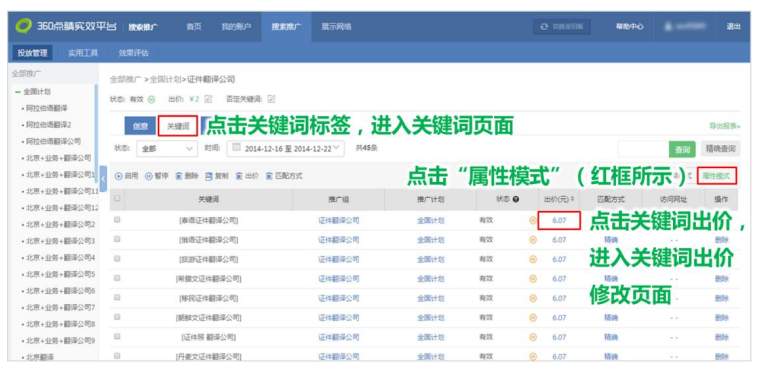The height and width of the screenshot is (386, 765).
Task: Click 证件翻译公司 group link in 旅游证件翻译公司 row
Action: [339, 260]
